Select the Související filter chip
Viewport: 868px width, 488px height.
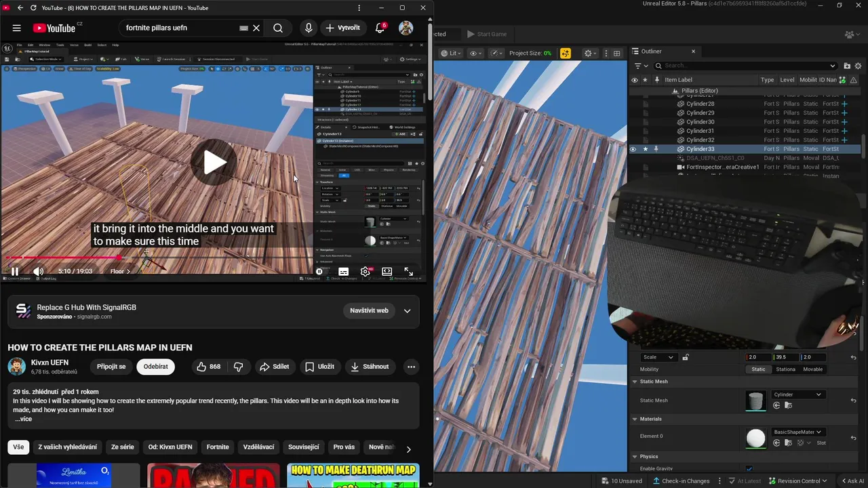point(303,447)
